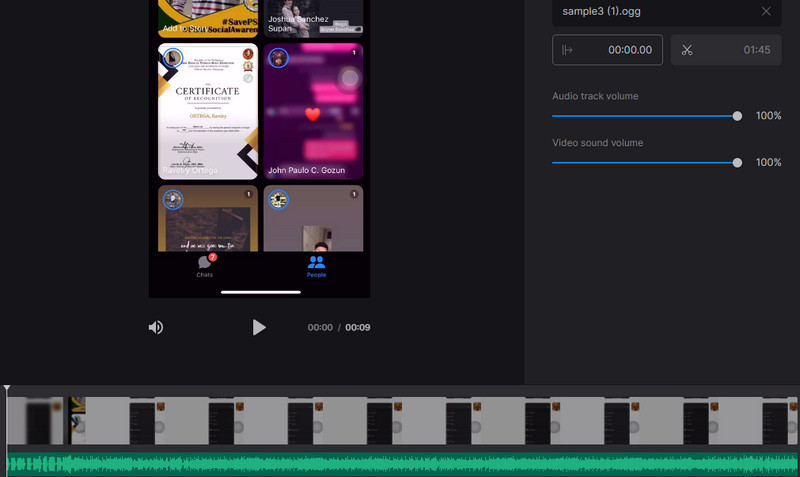Screen dimensions: 800x477
Task: Open the Certificate of Recognition story card
Action: (208, 111)
